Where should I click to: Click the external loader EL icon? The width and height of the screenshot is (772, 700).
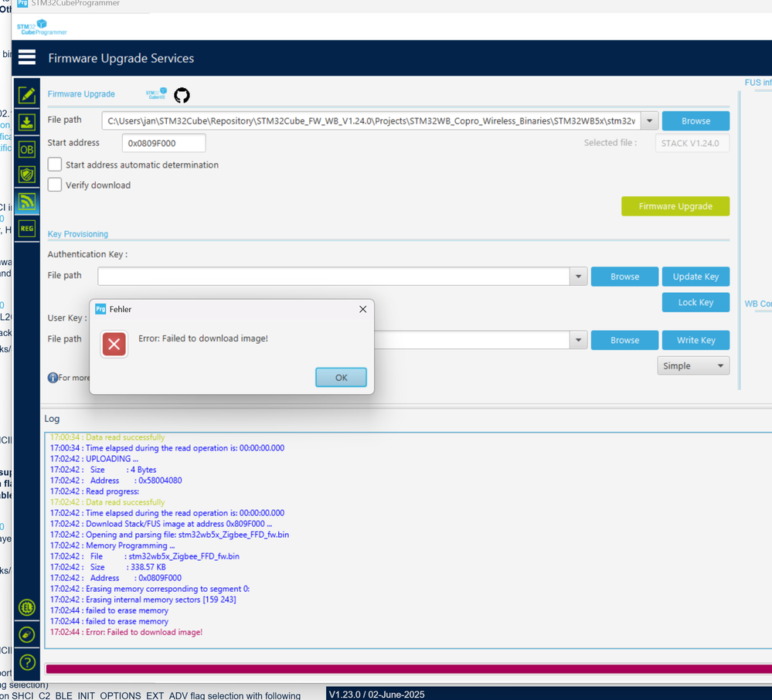tap(26, 607)
